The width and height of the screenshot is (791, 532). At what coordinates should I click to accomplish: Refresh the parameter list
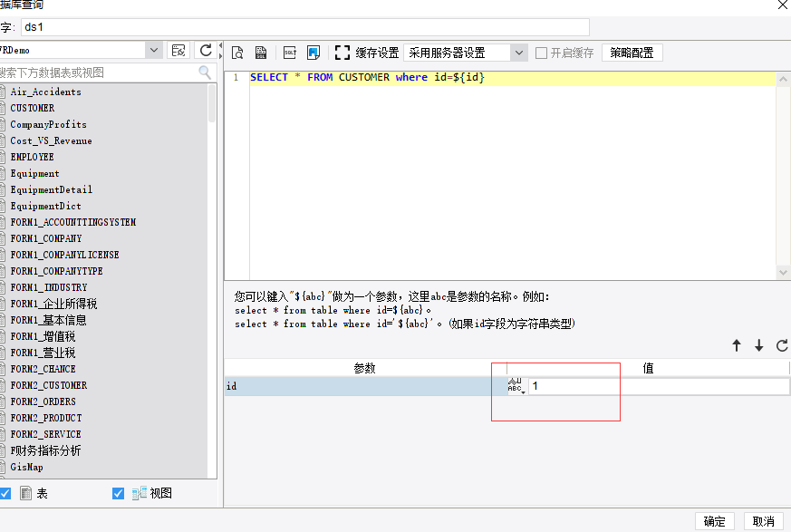[782, 345]
